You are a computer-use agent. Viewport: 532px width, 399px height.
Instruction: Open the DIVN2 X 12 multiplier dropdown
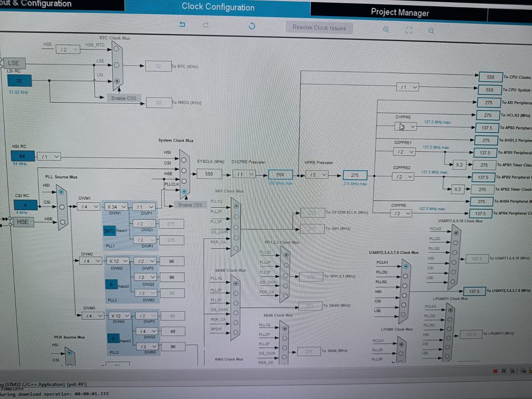118,261
